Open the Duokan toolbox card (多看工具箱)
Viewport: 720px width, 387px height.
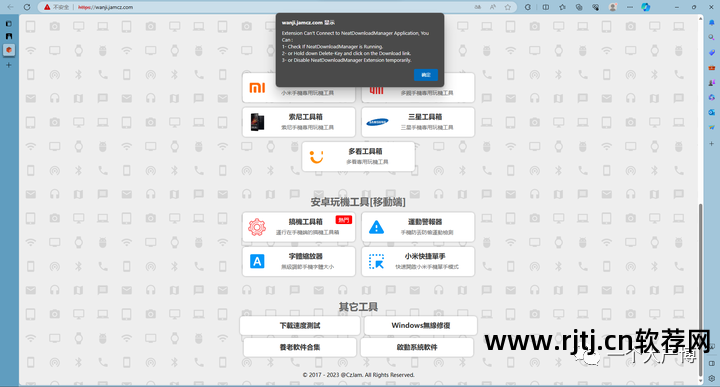coord(358,157)
